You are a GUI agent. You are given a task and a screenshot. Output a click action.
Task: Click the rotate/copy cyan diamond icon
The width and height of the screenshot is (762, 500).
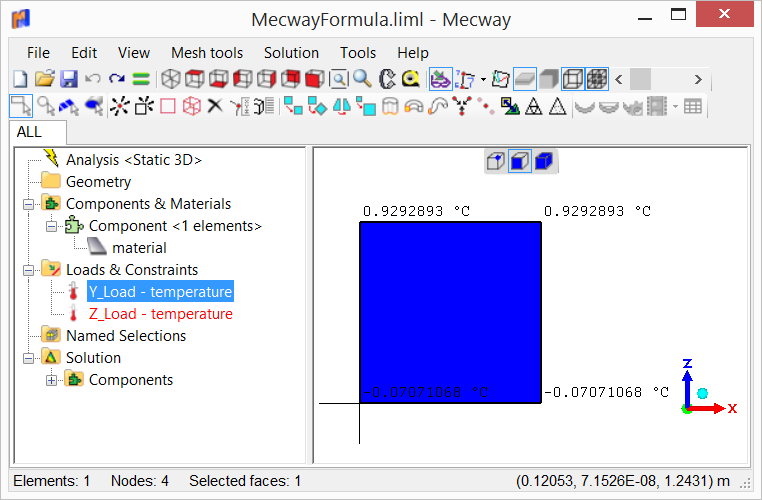click(317, 106)
